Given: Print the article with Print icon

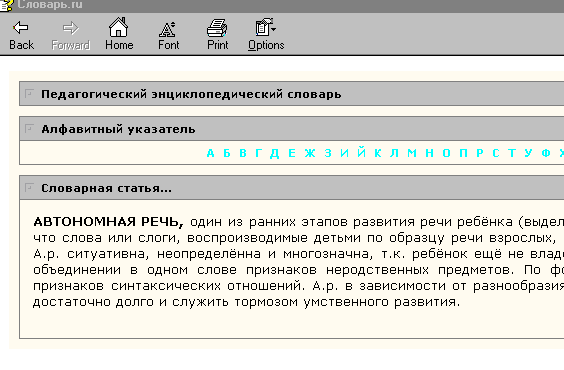Looking at the screenshot, I should coord(217,28).
